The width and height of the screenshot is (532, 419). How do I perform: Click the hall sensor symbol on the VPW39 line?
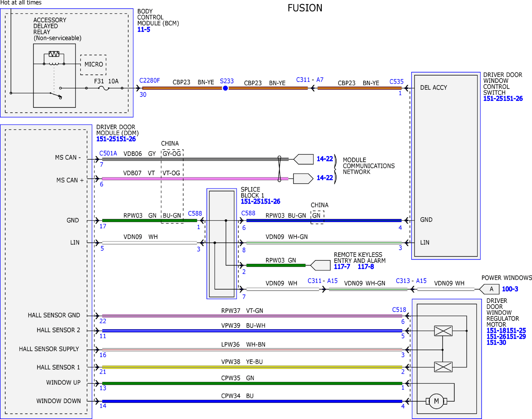point(443,331)
